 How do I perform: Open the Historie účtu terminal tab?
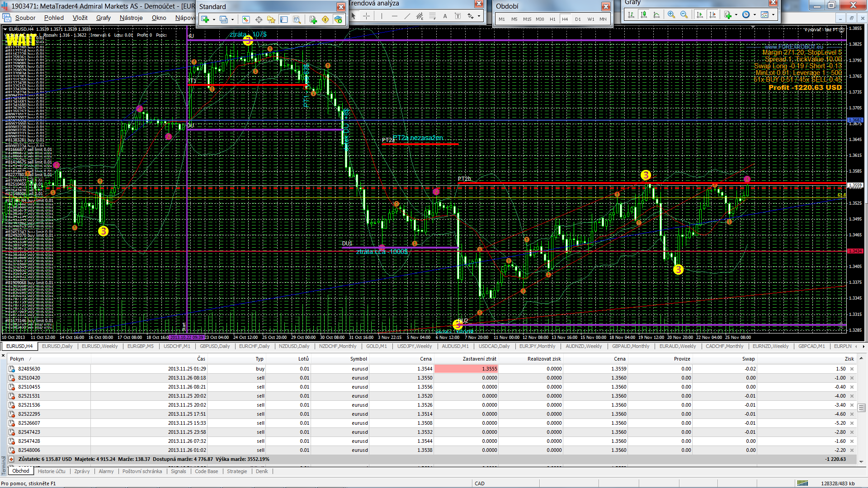pyautogui.click(x=52, y=471)
